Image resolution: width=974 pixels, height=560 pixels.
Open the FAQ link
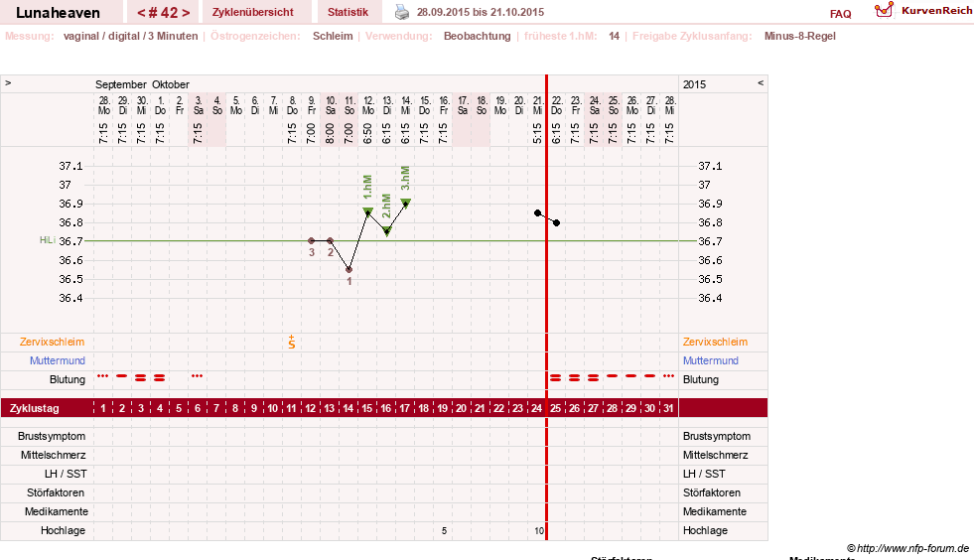(x=840, y=14)
